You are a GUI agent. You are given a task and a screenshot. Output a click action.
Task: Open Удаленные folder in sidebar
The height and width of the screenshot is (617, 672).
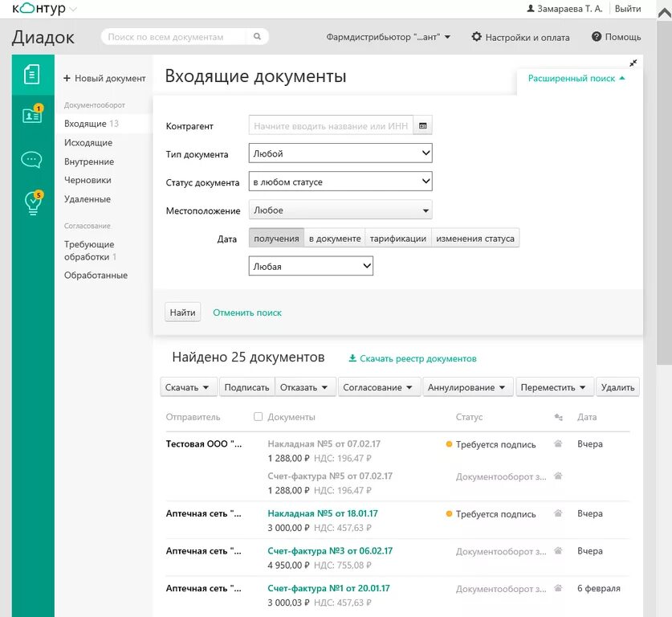[88, 199]
